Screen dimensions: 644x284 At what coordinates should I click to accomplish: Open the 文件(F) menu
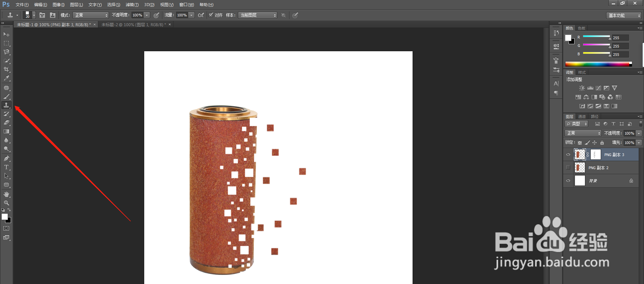(22, 5)
